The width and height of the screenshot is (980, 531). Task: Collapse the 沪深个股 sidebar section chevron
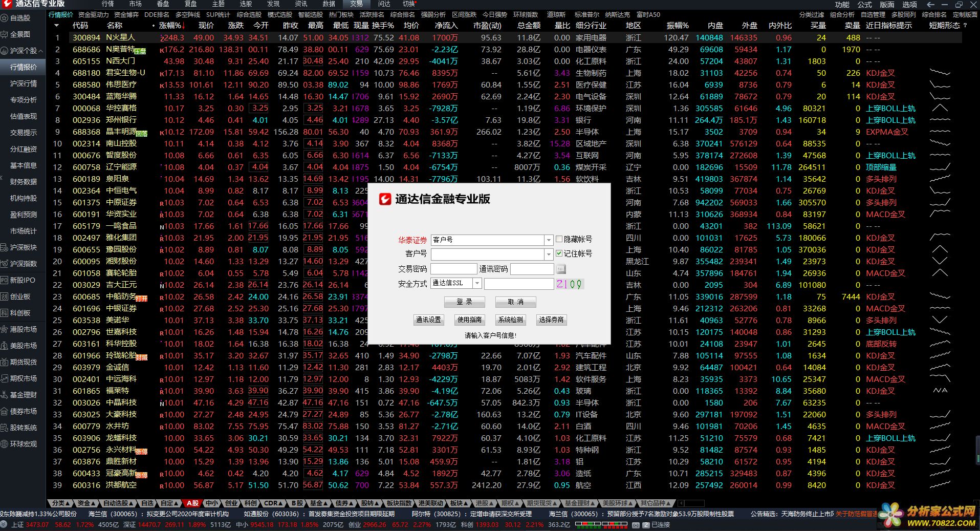click(40, 51)
